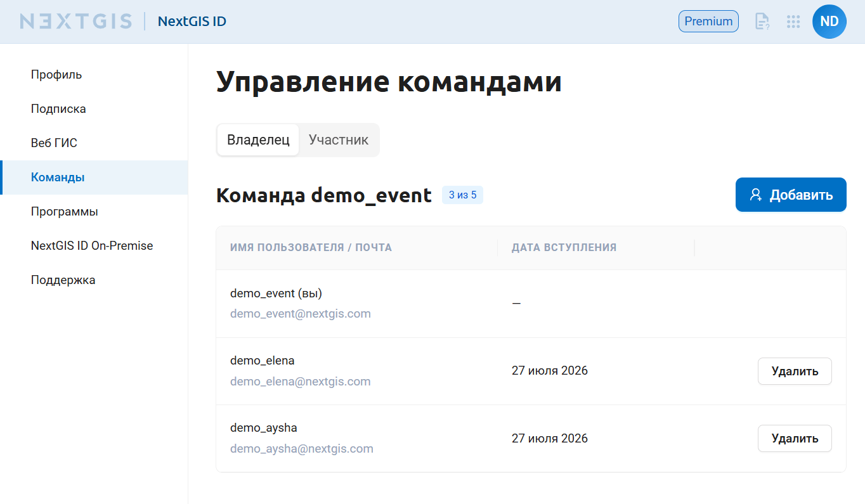Click the demo_aysha@nextgis.com email
Screen dimensions: 865x504
click(x=302, y=449)
